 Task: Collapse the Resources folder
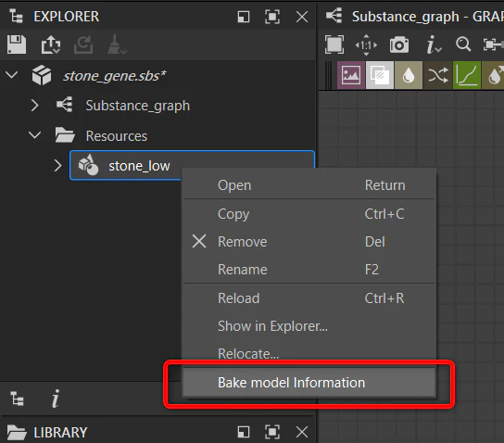34,134
